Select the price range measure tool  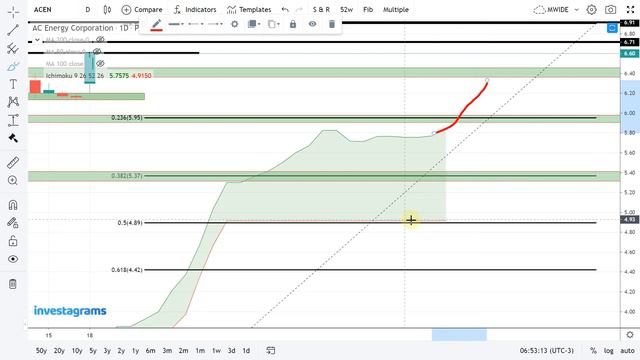[13, 120]
